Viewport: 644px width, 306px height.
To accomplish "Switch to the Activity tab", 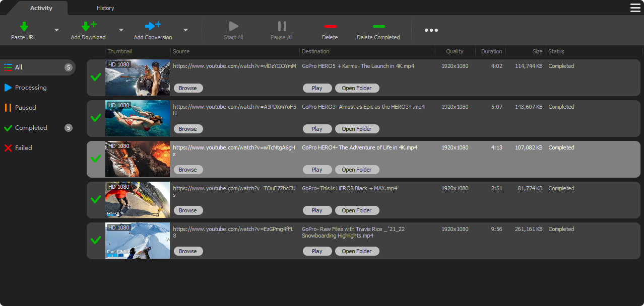I will click(x=41, y=8).
